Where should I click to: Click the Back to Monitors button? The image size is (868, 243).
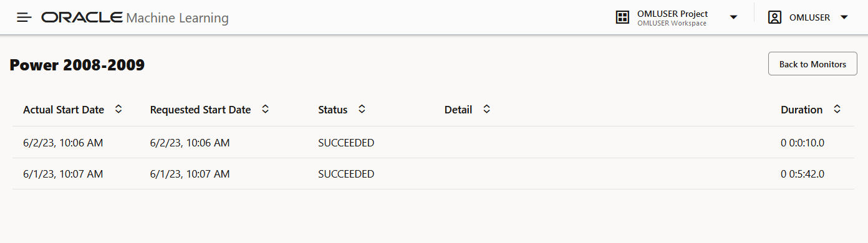tap(813, 64)
